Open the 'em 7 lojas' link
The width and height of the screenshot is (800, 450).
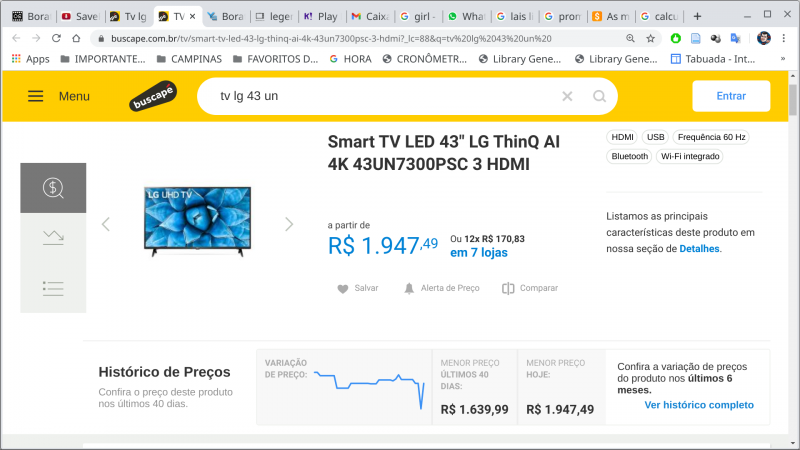(478, 253)
